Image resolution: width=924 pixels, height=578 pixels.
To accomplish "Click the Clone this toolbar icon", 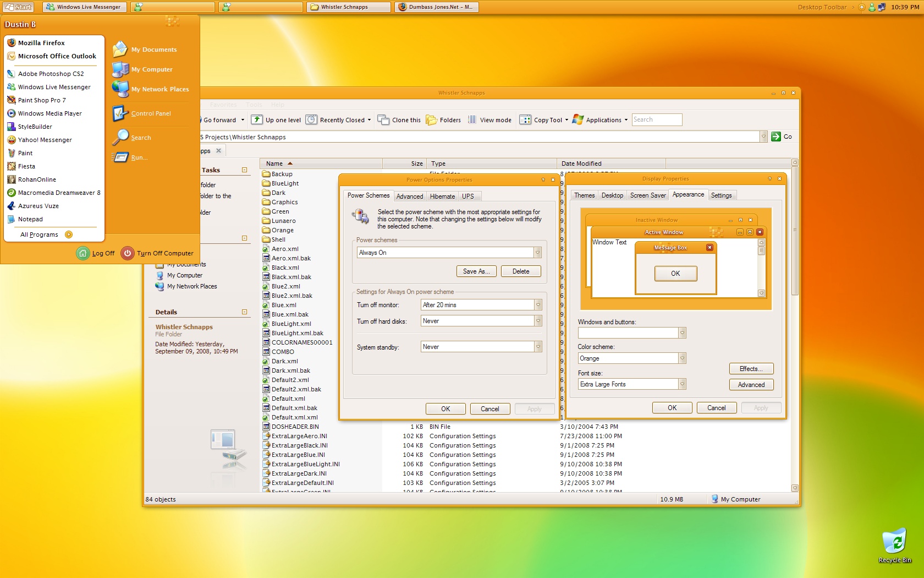I will coord(383,119).
